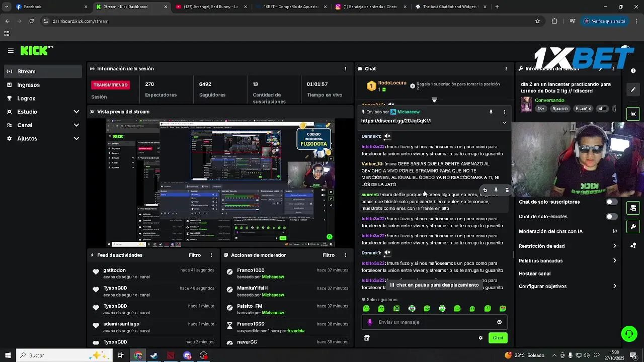This screenshot has height=362, width=644.
Task: Open the Feed de actividades options menu
Action: tap(211, 255)
